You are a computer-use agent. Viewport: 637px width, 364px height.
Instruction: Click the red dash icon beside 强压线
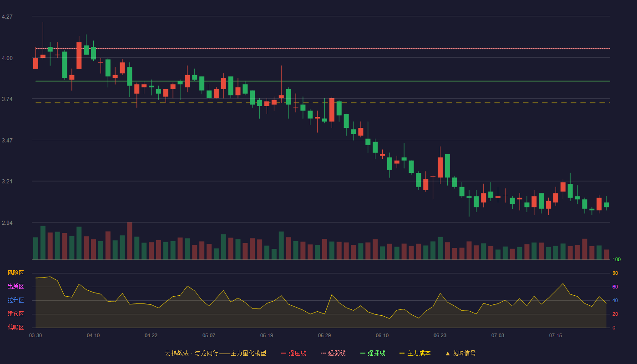pos(283,353)
